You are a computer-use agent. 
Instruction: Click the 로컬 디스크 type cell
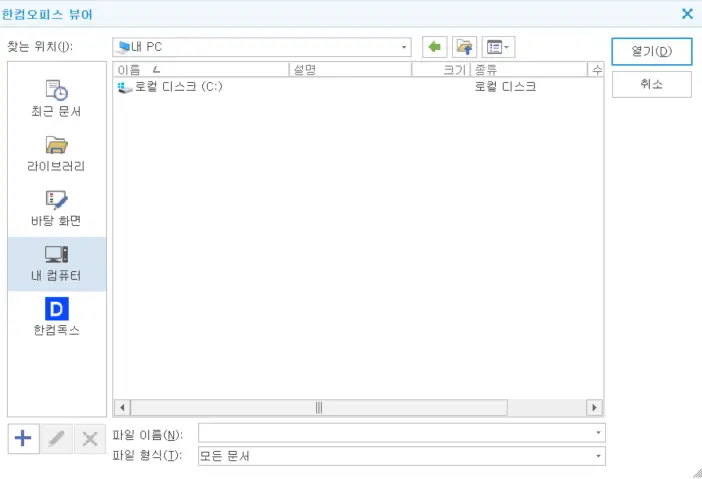click(505, 86)
